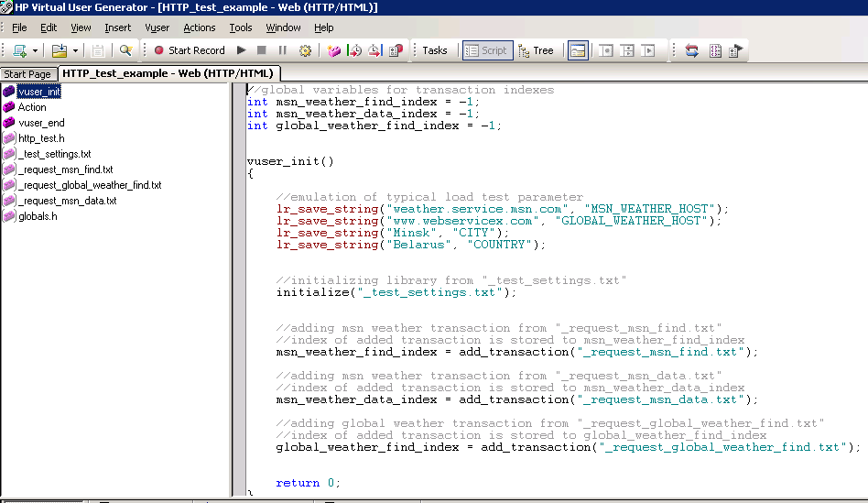The height and width of the screenshot is (503, 868).
Task: Open the Vuser menu
Action: coord(157,27)
